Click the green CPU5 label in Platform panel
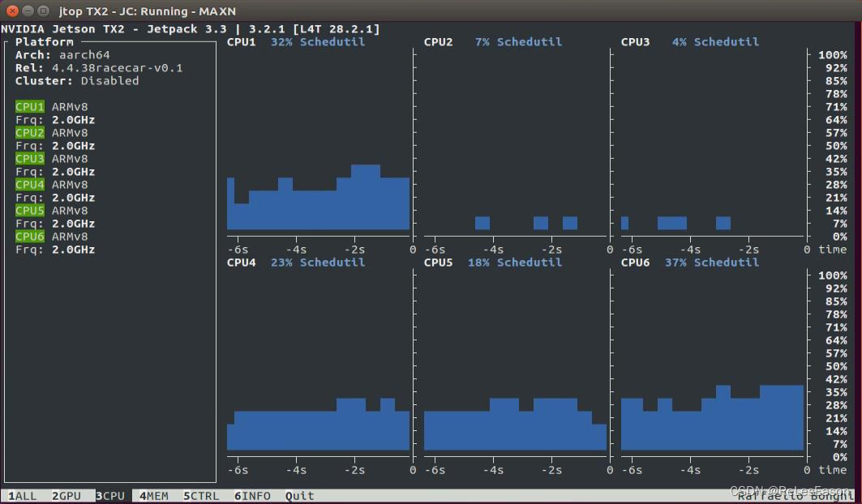Viewport: 862px width, 504px height. (30, 211)
